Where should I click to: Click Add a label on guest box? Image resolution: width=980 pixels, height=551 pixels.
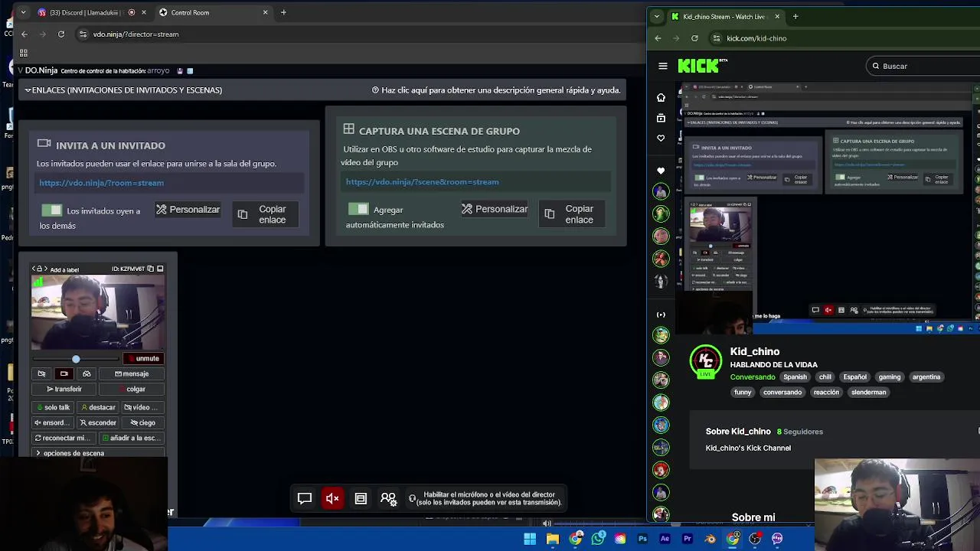[64, 269]
